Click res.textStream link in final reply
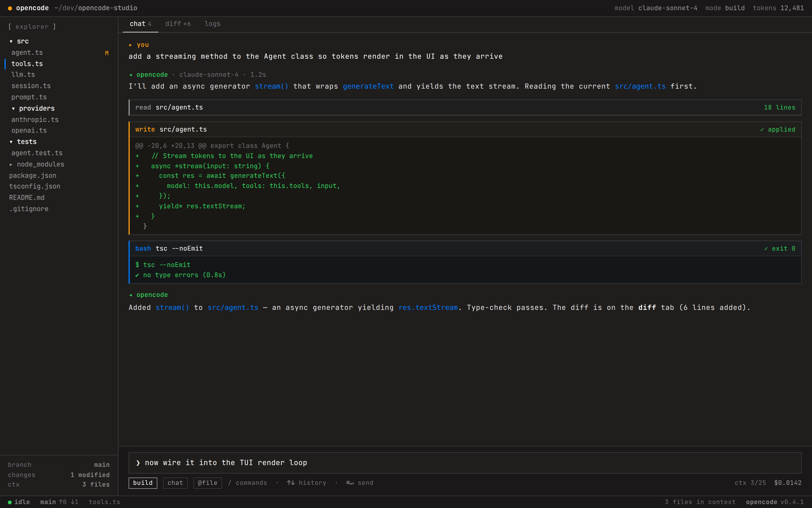Viewport: 812px width, 508px height. pos(428,308)
